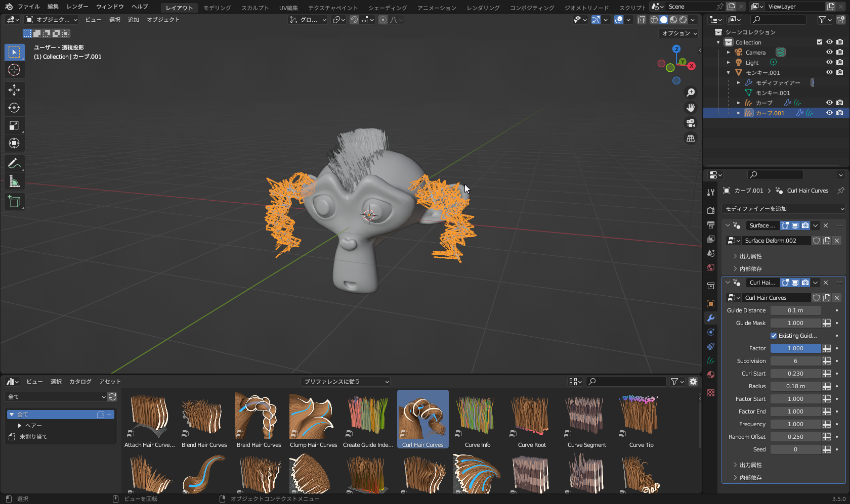Open World properties tab icon
This screenshot has width=850, height=504.
[x=711, y=267]
